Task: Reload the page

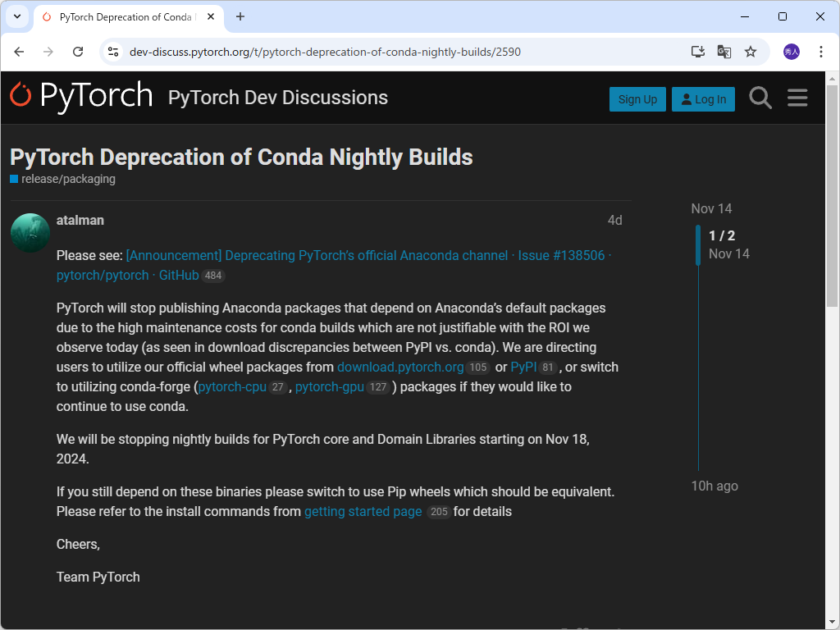Action: (x=78, y=52)
